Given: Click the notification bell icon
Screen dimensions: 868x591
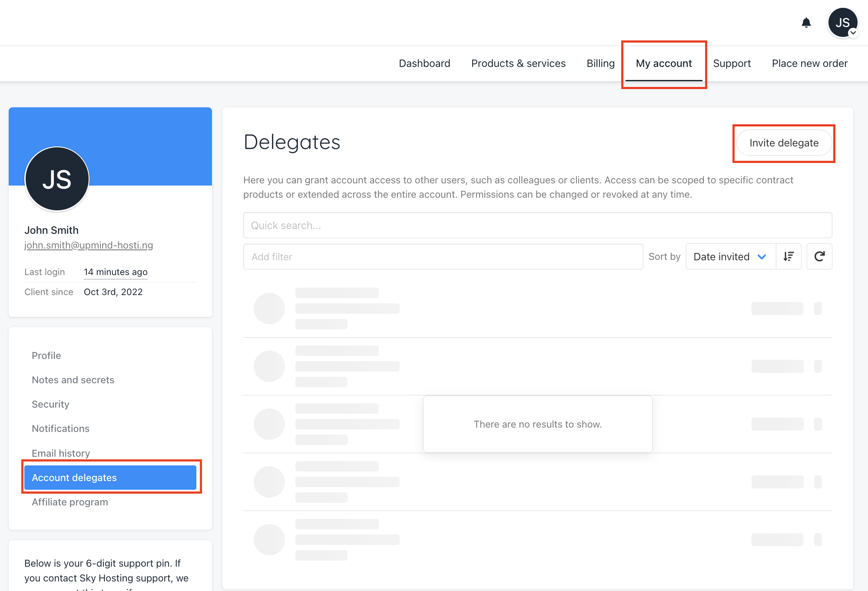Looking at the screenshot, I should tap(806, 23).
